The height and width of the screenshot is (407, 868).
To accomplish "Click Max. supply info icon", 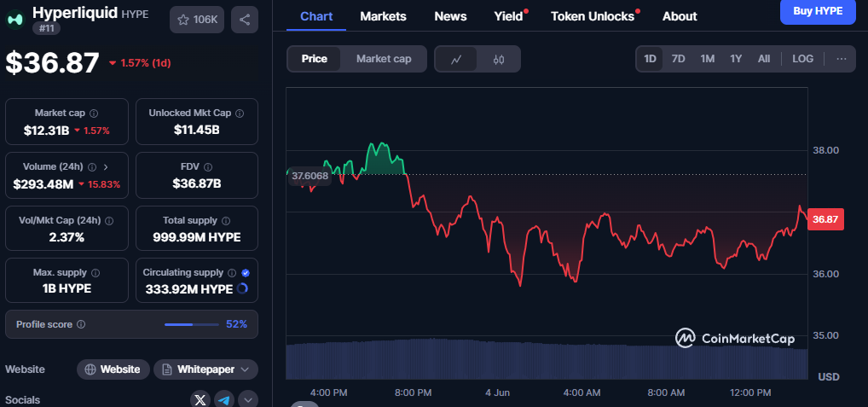I will pos(95,272).
